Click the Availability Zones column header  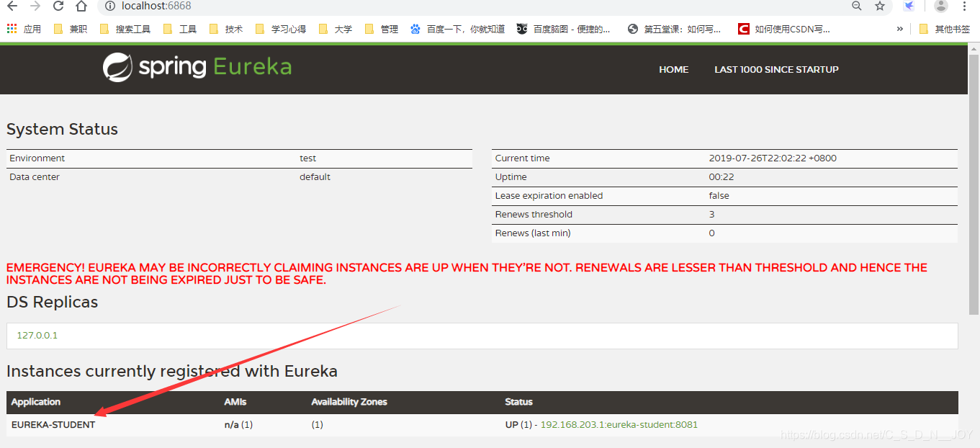click(x=349, y=402)
